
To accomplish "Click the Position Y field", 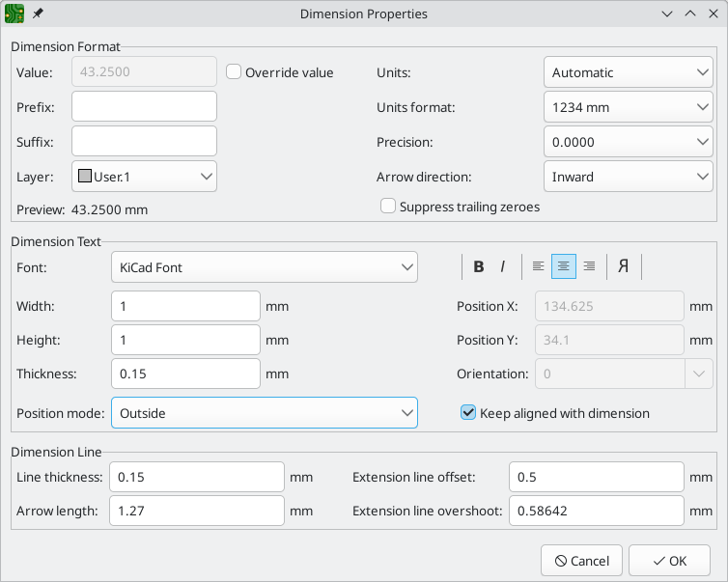I will tap(609, 340).
